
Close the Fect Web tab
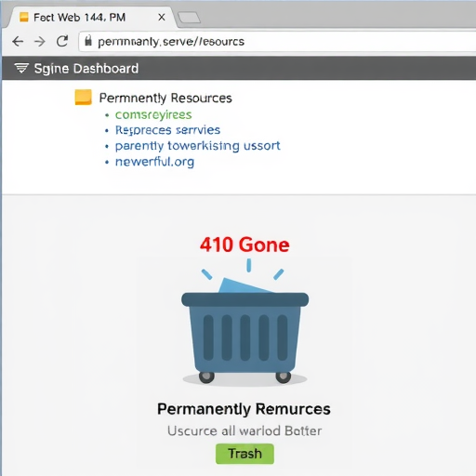pyautogui.click(x=162, y=18)
